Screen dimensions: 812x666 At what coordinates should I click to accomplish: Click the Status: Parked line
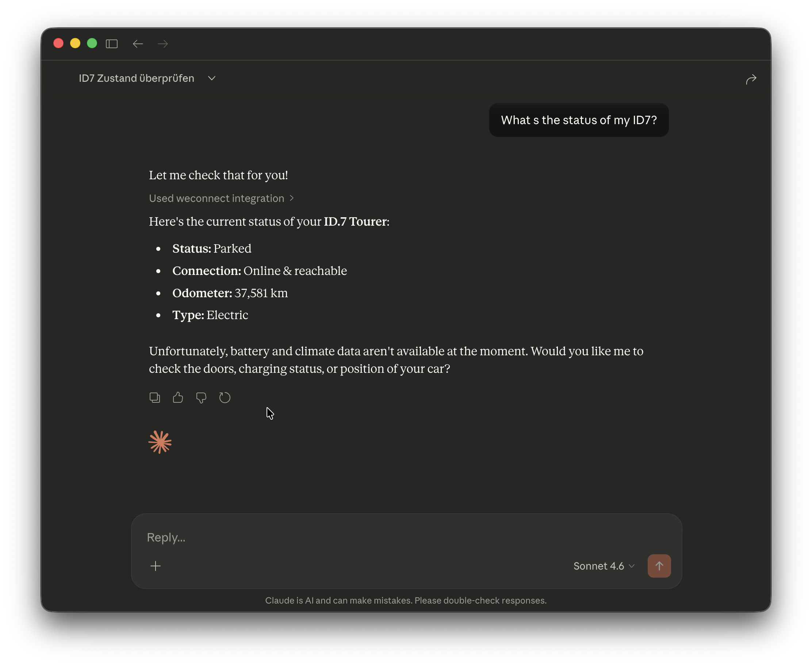[212, 249]
